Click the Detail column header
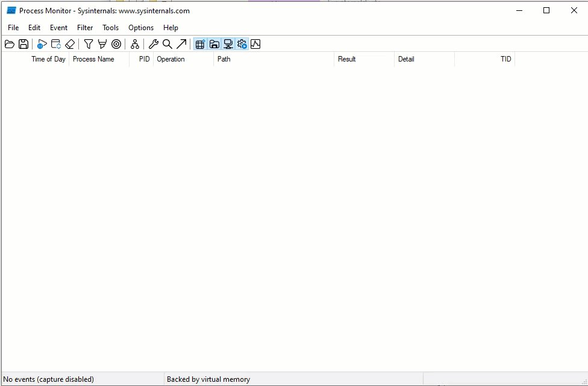This screenshot has width=588, height=386. 425,59
